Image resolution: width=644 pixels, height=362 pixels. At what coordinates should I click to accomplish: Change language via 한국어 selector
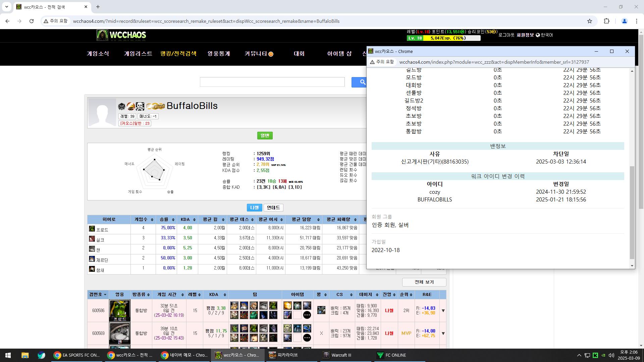(544, 35)
